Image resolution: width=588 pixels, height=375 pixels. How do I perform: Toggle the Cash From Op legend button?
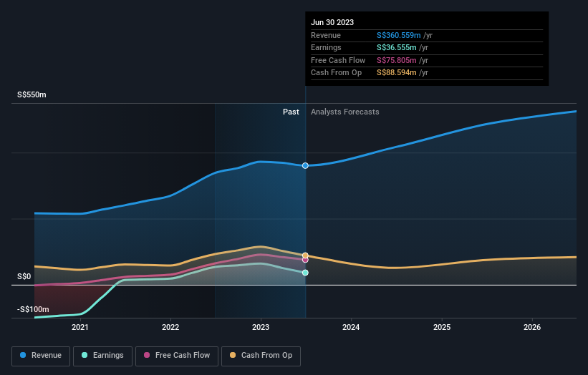coord(261,356)
